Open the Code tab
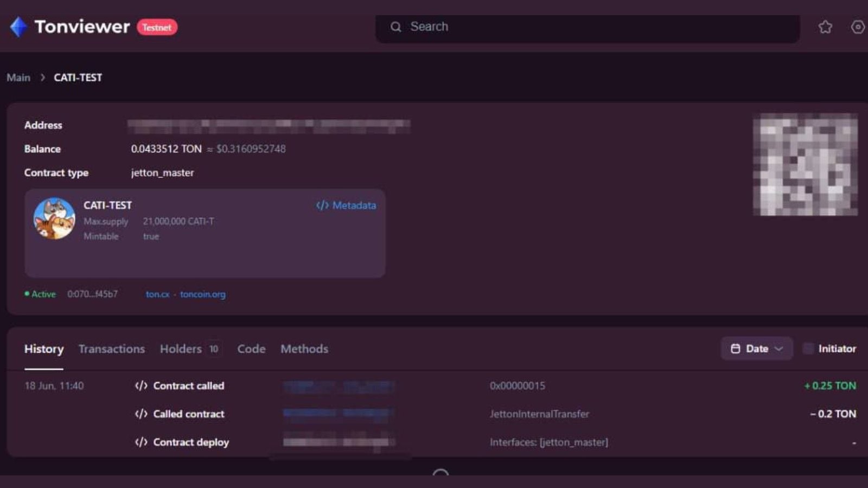The height and width of the screenshot is (488, 868). click(251, 349)
